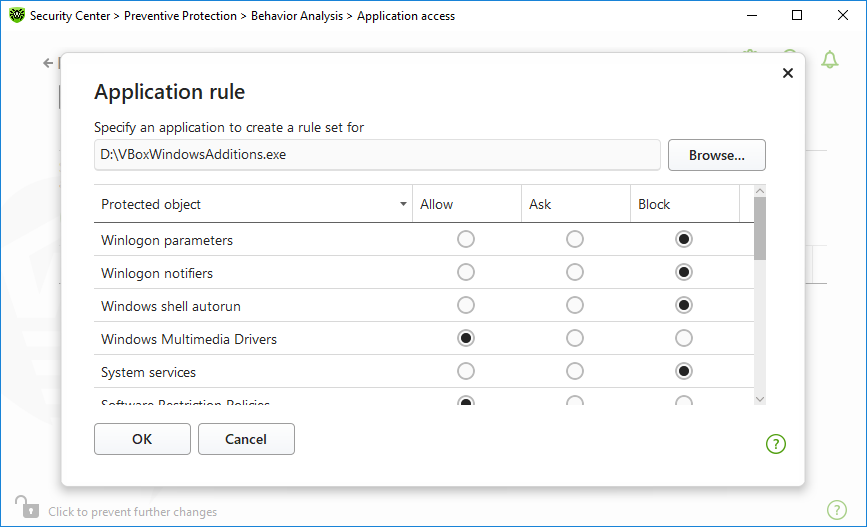Allow Windows shell autorun
The height and width of the screenshot is (527, 867).
point(466,305)
